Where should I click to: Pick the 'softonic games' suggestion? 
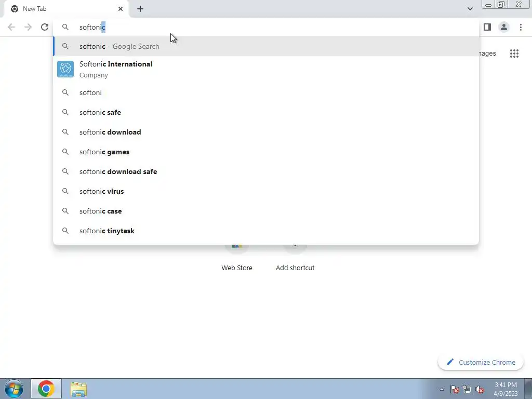click(266, 152)
